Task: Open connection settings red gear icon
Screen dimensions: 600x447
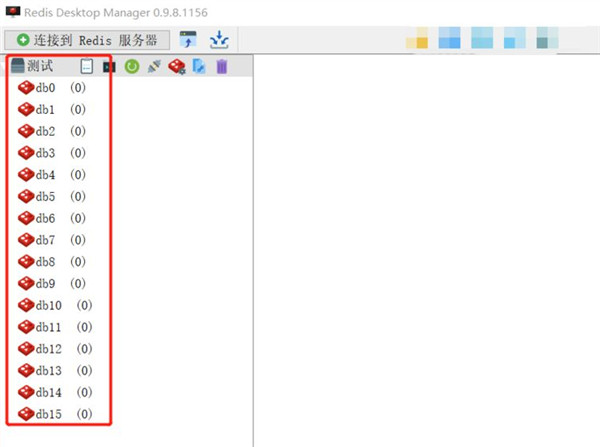Action: pyautogui.click(x=177, y=67)
